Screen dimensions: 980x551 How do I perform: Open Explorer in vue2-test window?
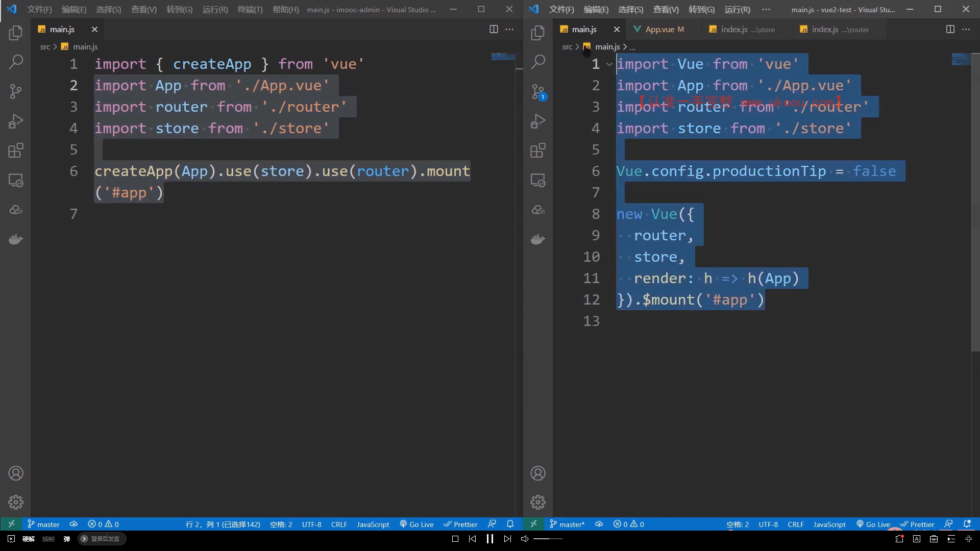pyautogui.click(x=538, y=33)
